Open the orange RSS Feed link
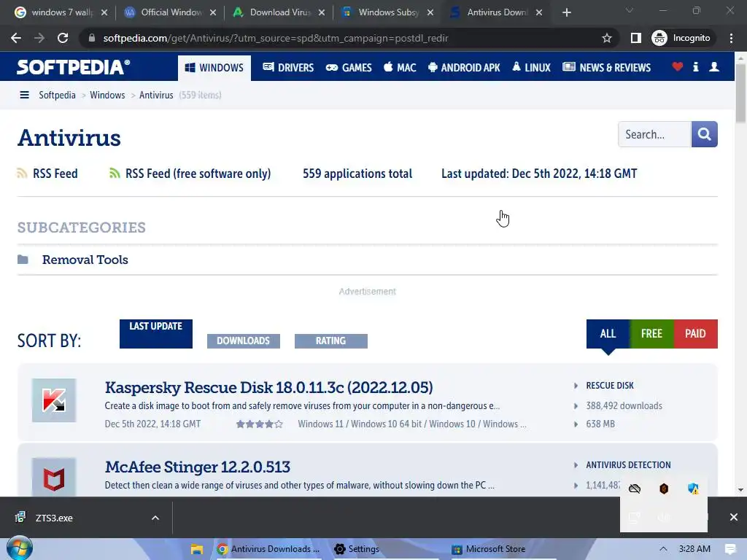Screen dimensions: 747x560 (47, 174)
